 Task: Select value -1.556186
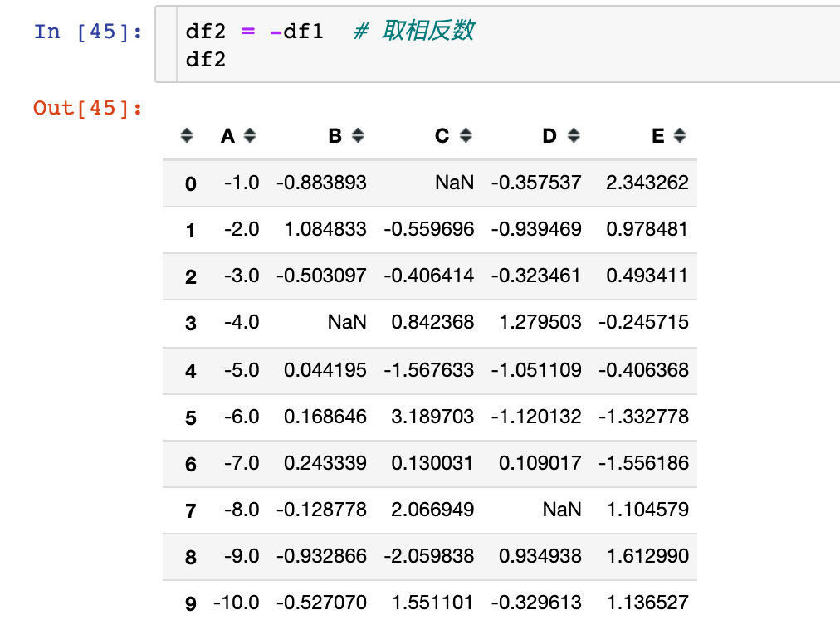point(643,463)
